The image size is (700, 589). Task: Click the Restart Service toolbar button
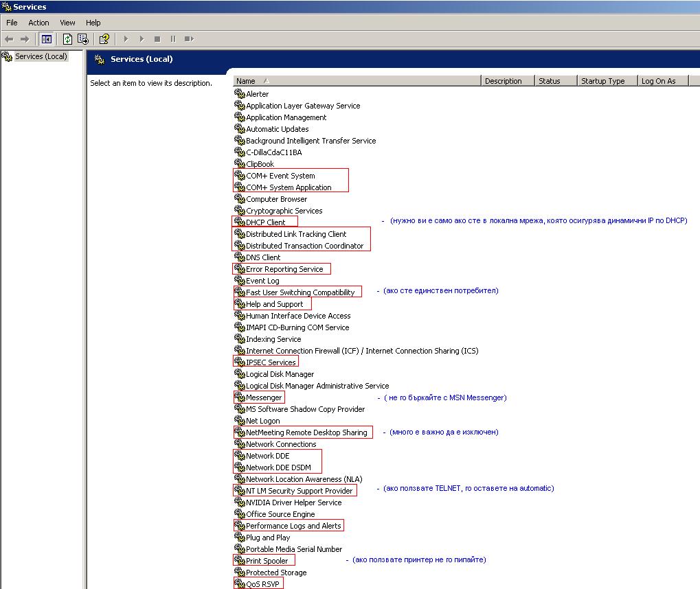(189, 39)
